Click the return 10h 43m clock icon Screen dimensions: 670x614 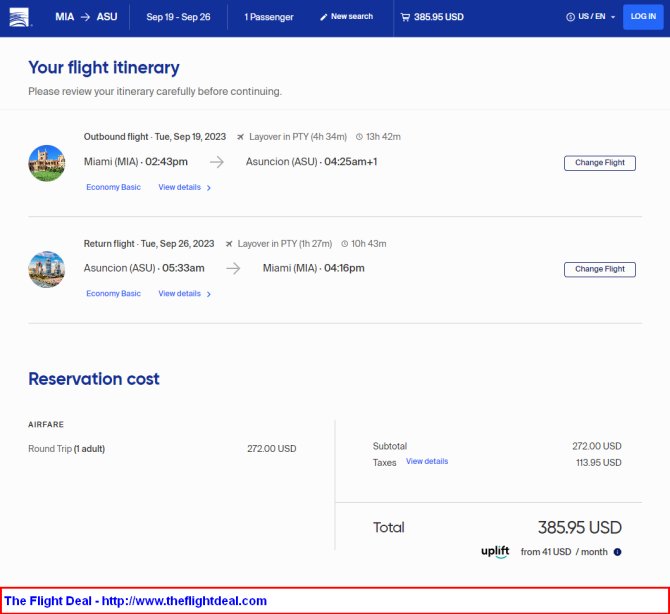point(344,244)
